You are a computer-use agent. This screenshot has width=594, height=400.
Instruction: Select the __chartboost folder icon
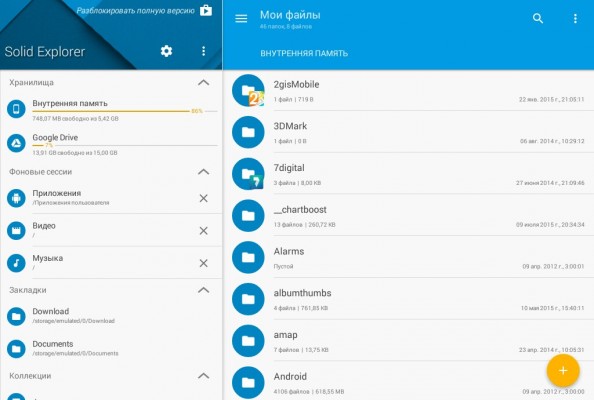click(x=248, y=216)
